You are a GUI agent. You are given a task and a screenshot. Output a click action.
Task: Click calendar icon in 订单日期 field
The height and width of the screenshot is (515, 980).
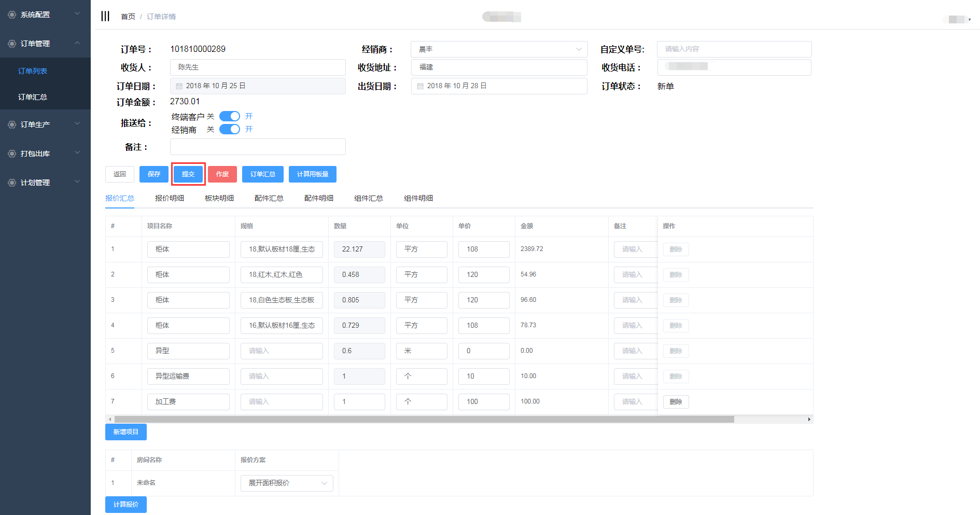[x=179, y=86]
